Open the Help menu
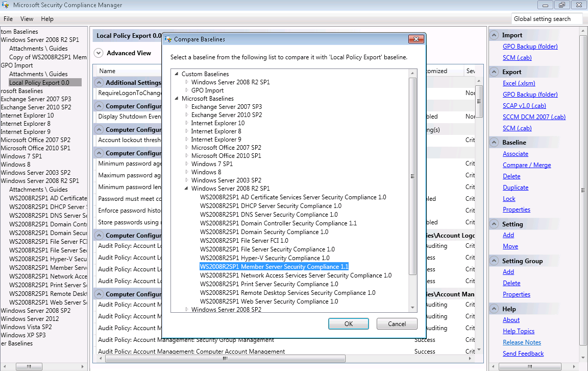 (x=47, y=19)
